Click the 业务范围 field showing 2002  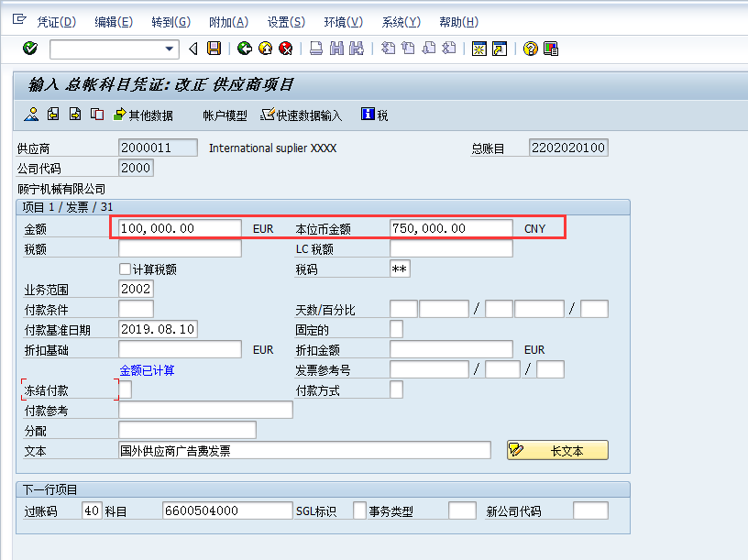(136, 289)
